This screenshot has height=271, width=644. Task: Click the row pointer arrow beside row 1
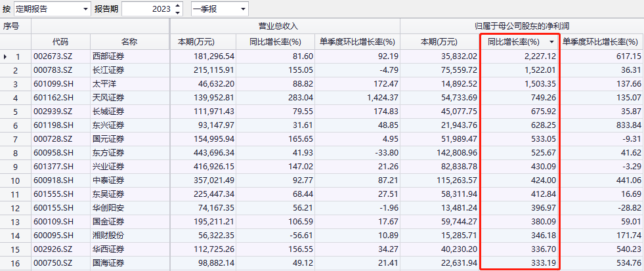(6, 57)
